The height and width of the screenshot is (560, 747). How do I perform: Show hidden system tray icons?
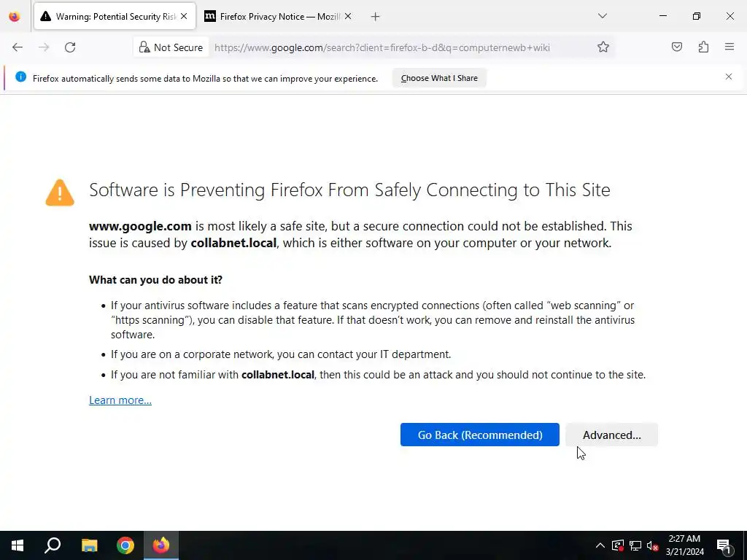tap(600, 545)
